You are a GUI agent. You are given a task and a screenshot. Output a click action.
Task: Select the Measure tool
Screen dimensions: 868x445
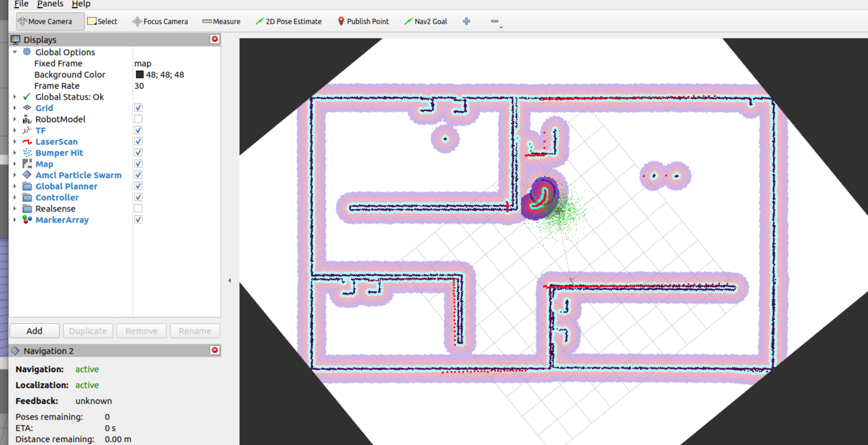pyautogui.click(x=221, y=21)
